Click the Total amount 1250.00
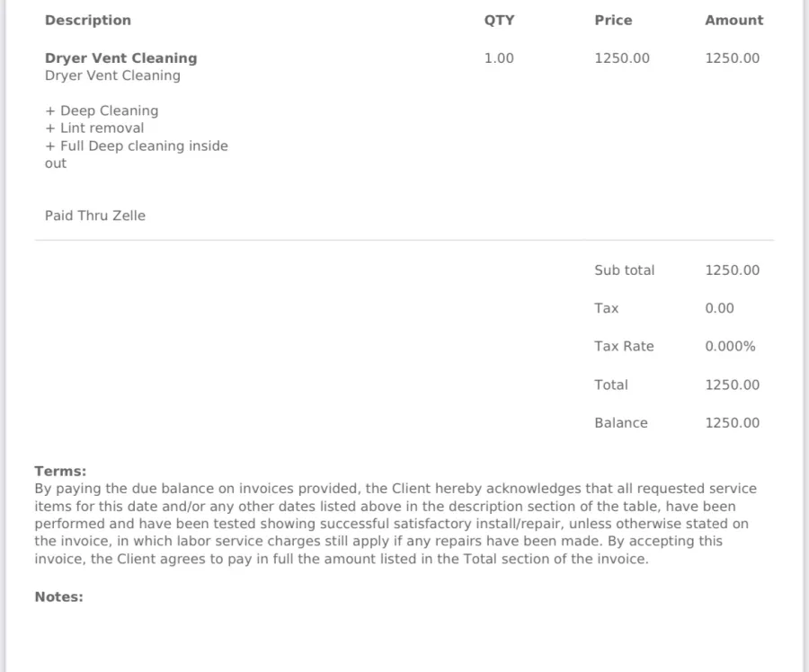809x672 pixels. click(x=732, y=385)
